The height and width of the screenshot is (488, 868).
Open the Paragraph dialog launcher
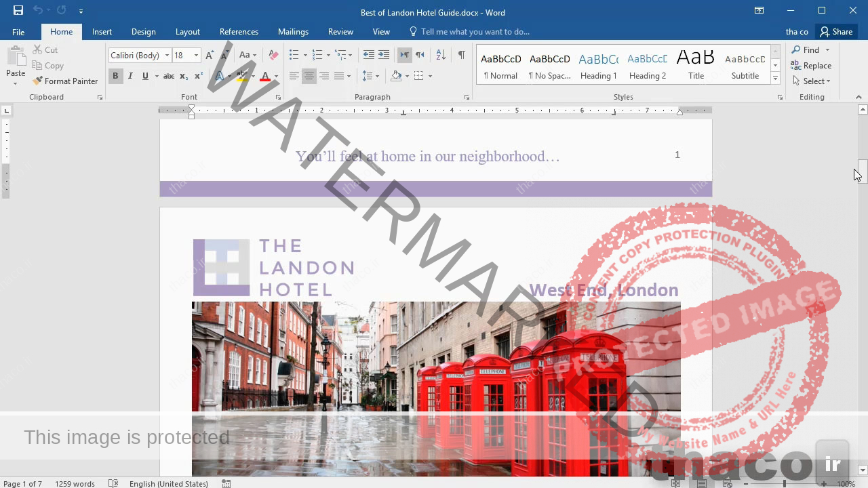coord(467,98)
